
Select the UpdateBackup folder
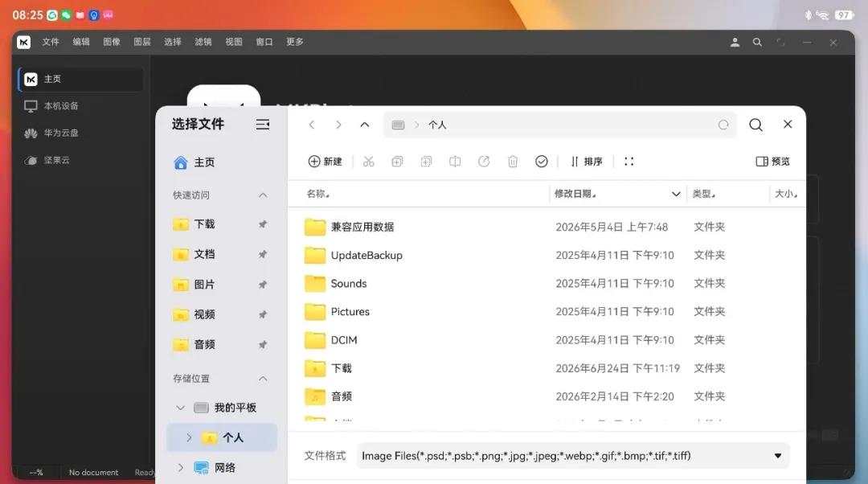point(547,256)
